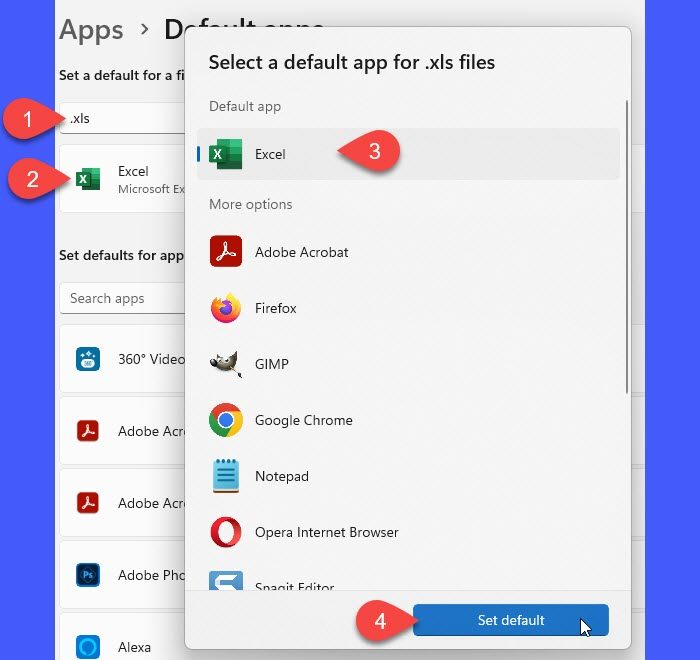Go back to Apps via breadcrumb
The height and width of the screenshot is (660, 700).
pyautogui.click(x=92, y=30)
